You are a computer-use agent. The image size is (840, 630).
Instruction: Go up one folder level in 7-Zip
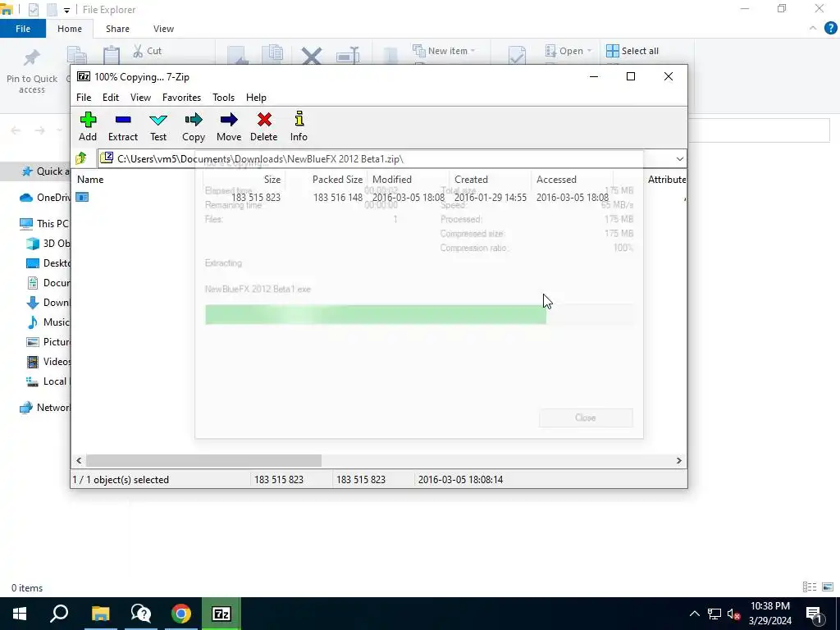(81, 158)
